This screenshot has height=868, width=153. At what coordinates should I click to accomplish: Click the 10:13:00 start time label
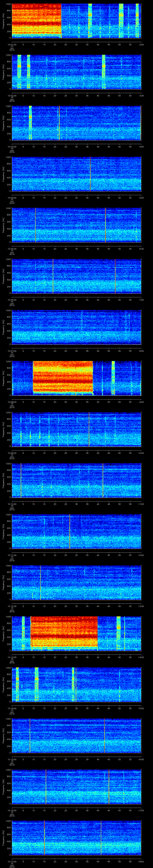(x=12, y=657)
